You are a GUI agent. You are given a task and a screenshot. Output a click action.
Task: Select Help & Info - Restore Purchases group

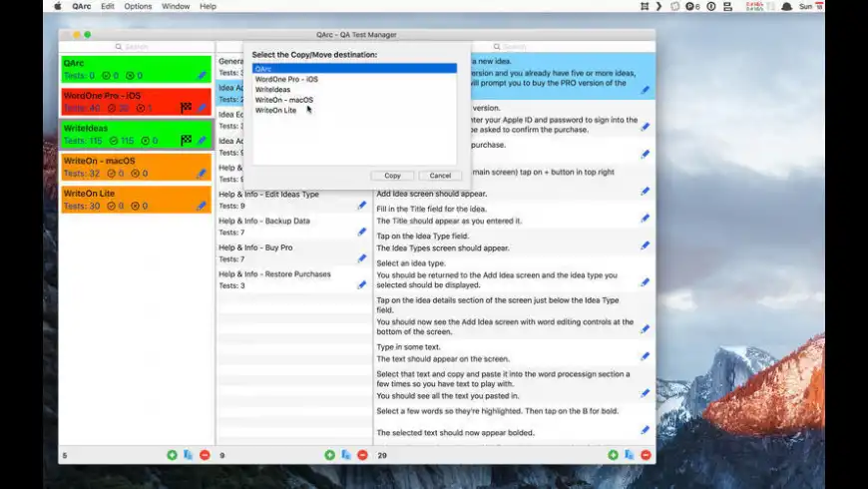[293, 279]
